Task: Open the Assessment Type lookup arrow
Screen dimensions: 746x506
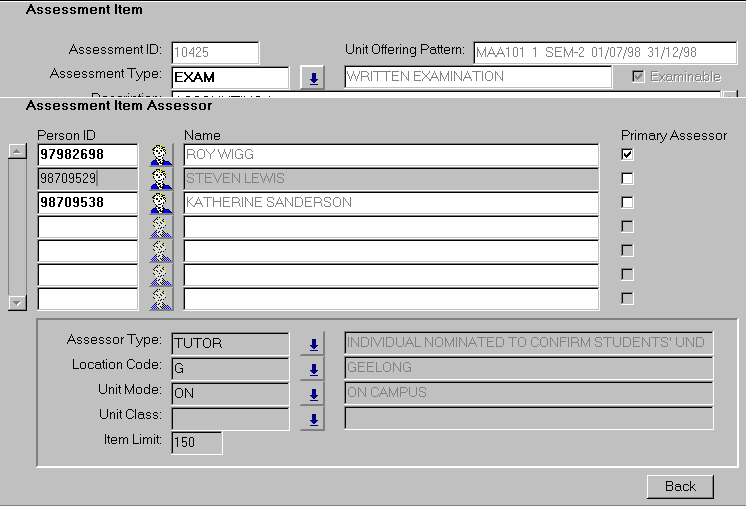Action: [312, 78]
